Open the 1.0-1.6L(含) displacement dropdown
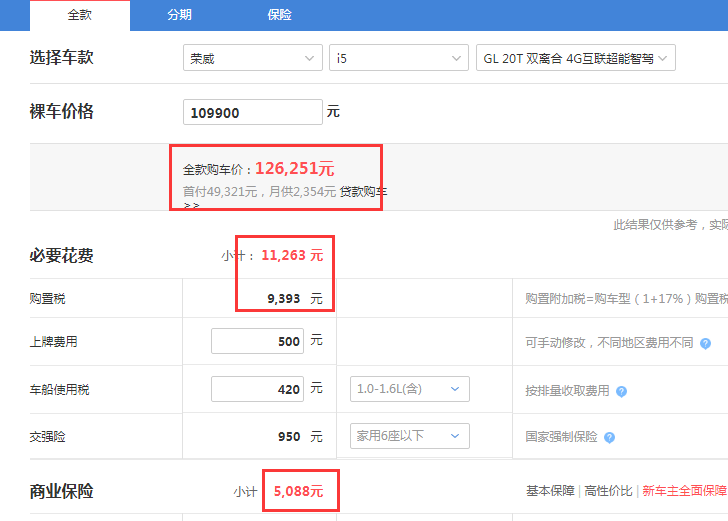 410,389
